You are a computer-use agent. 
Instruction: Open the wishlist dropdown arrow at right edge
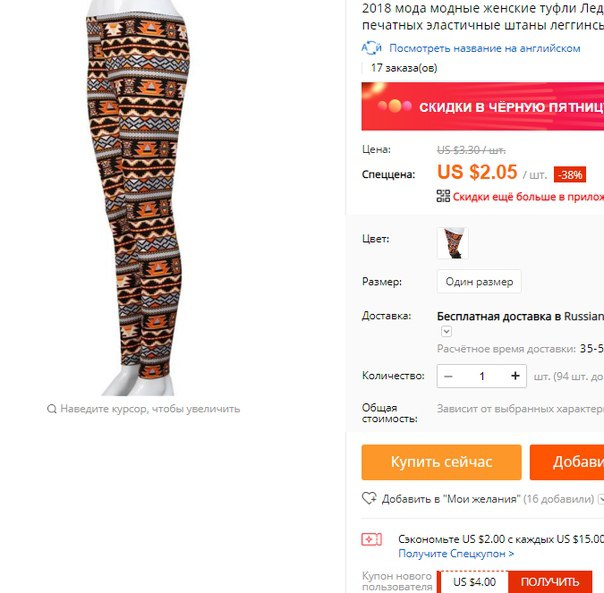tap(601, 499)
